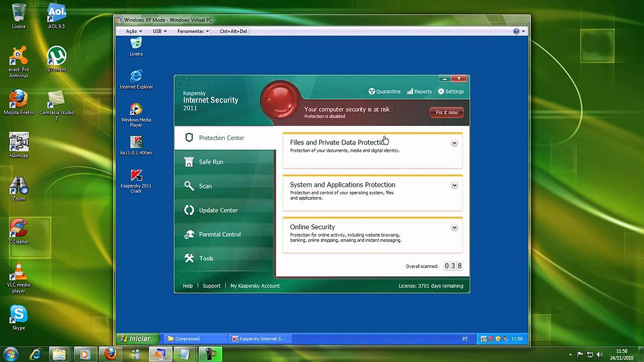Screen dimensions: 644x362
Task: Click the volume speaker icon in system tray
Action: (599, 354)
